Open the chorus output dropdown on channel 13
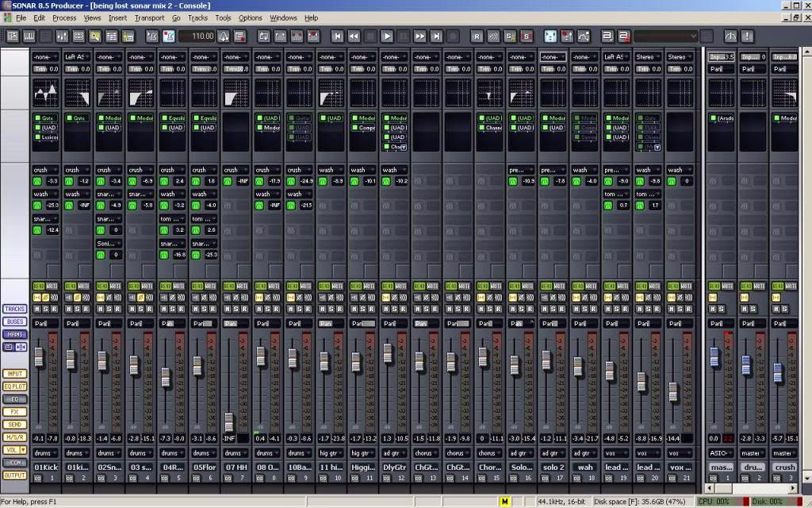 [x=426, y=453]
